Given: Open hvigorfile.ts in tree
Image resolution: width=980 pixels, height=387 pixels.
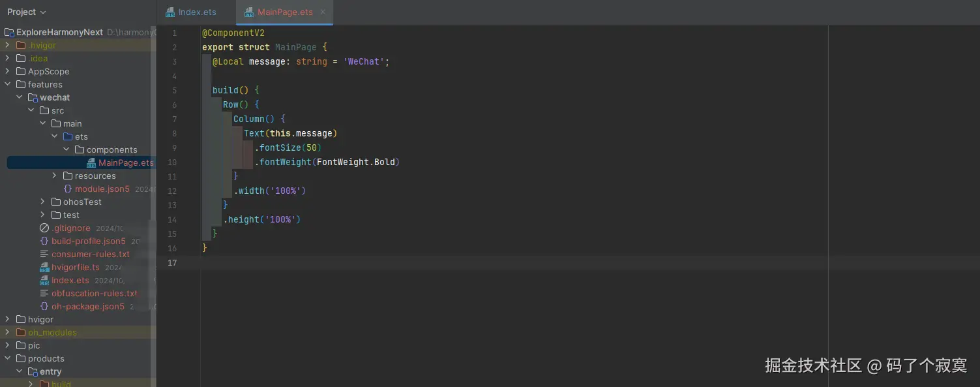Looking at the screenshot, I should (76, 267).
